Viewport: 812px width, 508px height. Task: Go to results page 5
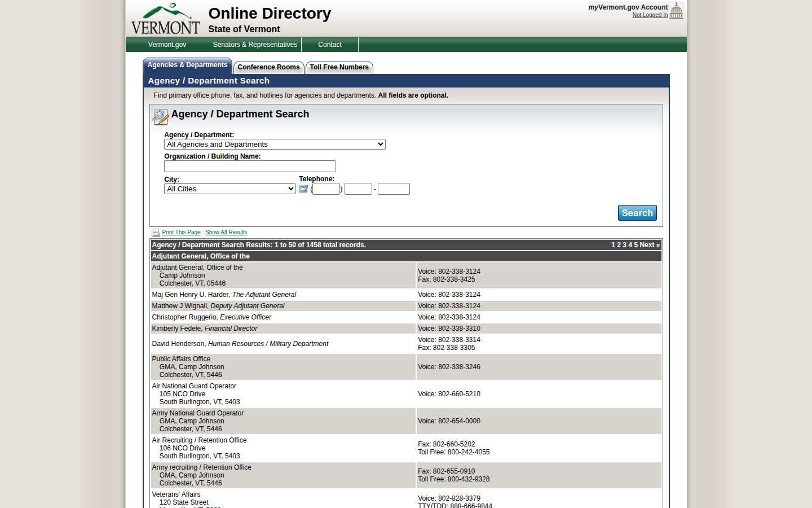click(636, 245)
